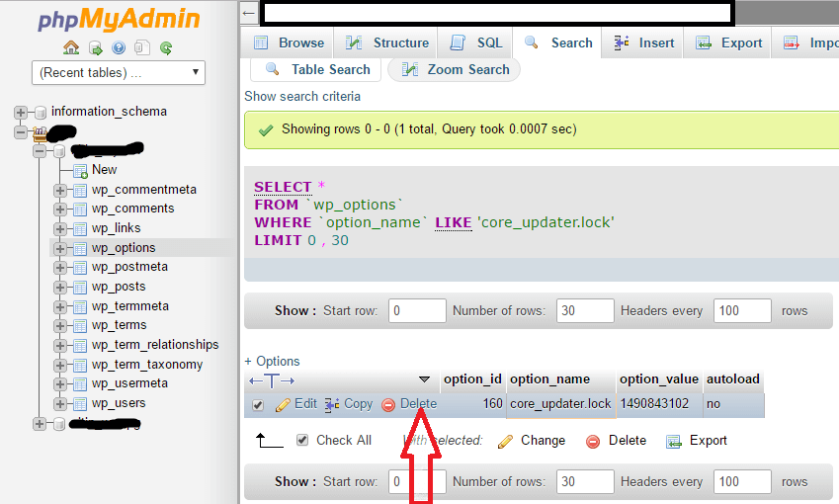Click the Home house icon

tap(70, 47)
